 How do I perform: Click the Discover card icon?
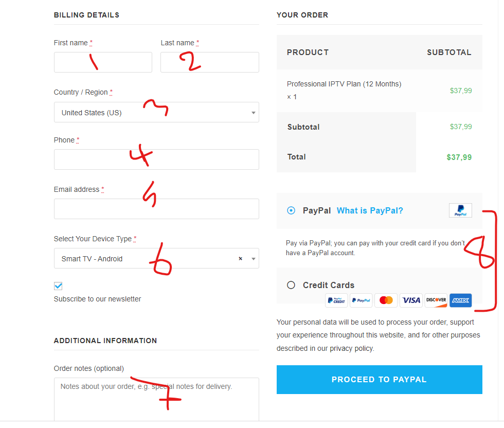click(436, 300)
